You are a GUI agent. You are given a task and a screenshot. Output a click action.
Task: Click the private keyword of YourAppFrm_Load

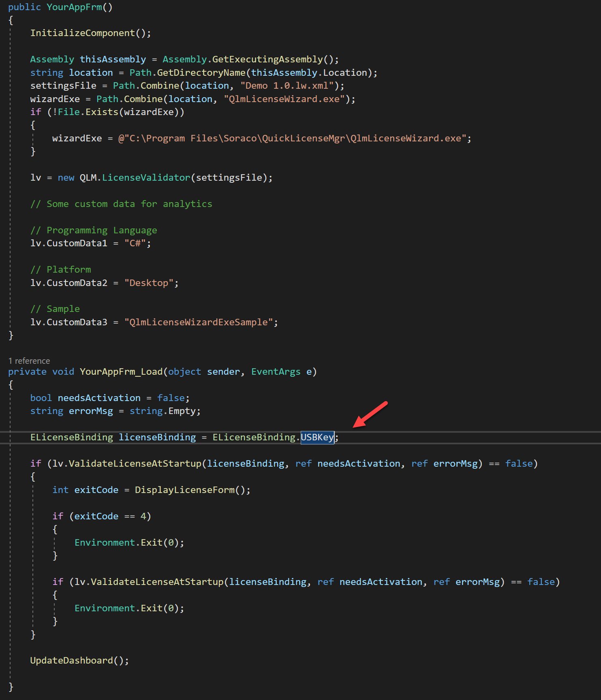point(27,371)
